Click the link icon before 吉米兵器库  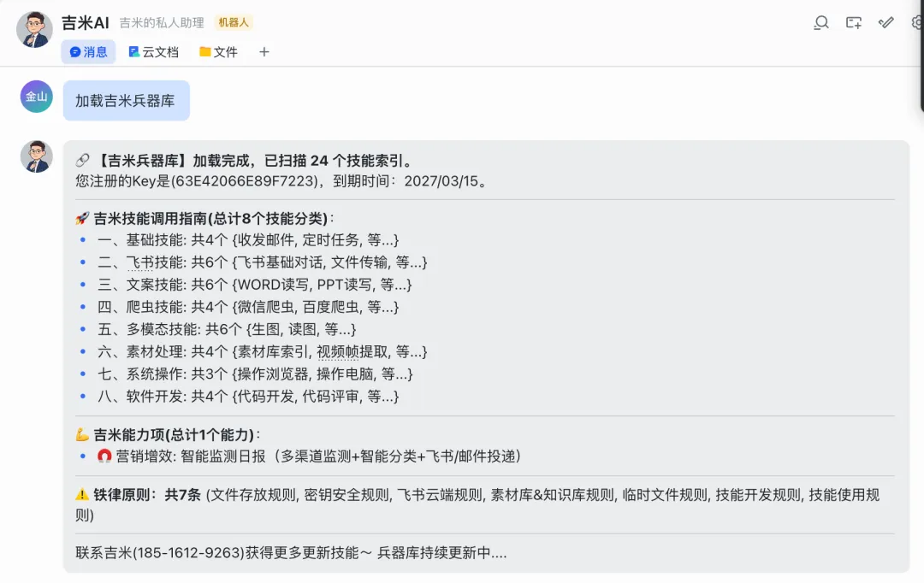pos(82,160)
